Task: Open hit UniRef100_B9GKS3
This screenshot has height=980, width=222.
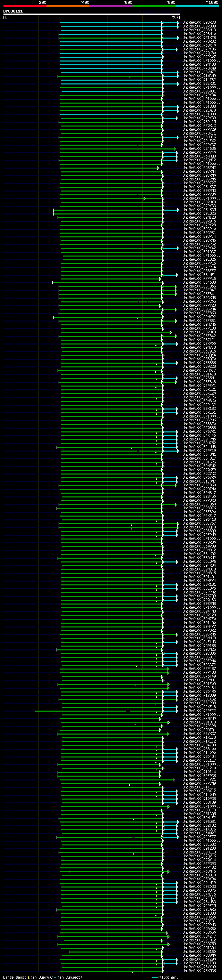Action: 199,23
